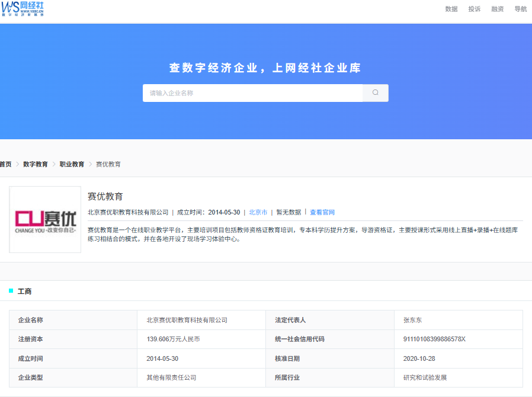Click the 赛优教育 company title

105,197
